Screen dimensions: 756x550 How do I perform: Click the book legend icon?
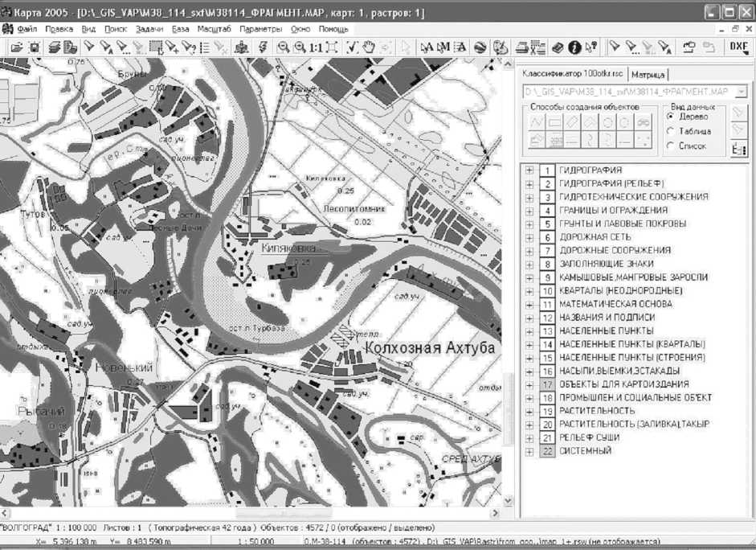558,47
